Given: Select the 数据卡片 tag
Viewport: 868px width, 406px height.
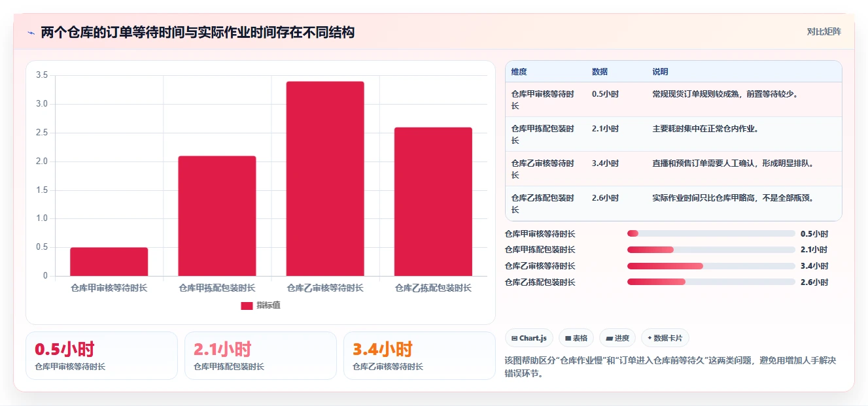Looking at the screenshot, I should (665, 338).
